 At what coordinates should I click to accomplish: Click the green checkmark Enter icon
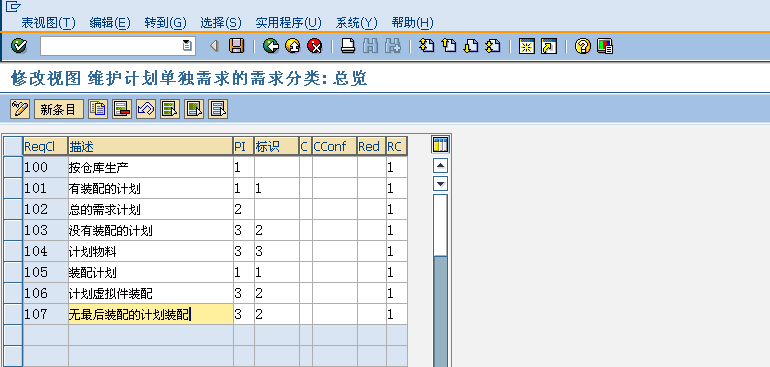point(19,46)
